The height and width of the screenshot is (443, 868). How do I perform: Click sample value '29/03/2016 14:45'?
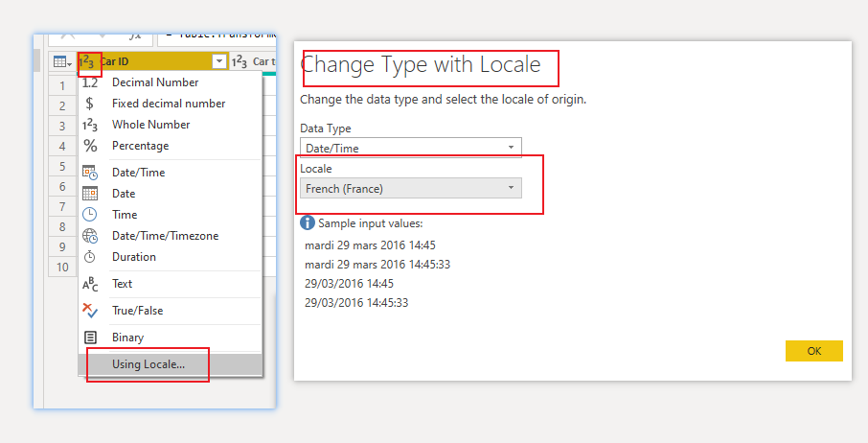(350, 284)
